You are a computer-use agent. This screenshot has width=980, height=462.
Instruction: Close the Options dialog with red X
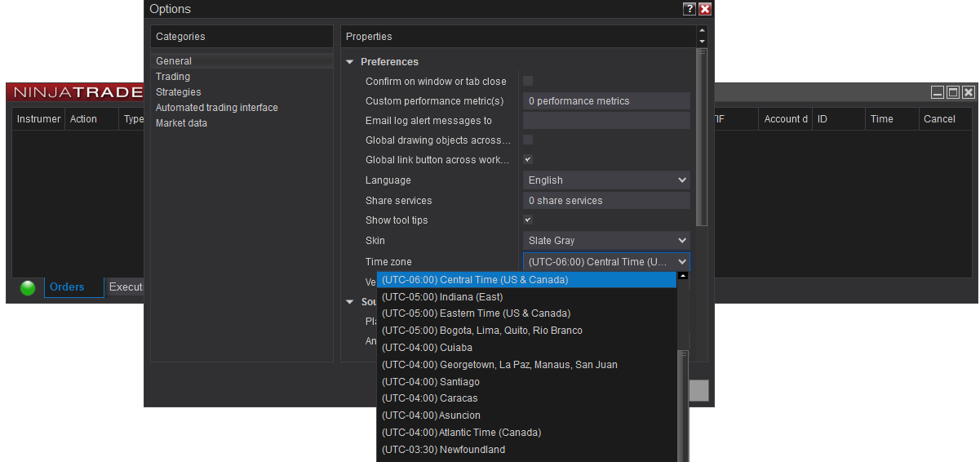click(x=705, y=9)
